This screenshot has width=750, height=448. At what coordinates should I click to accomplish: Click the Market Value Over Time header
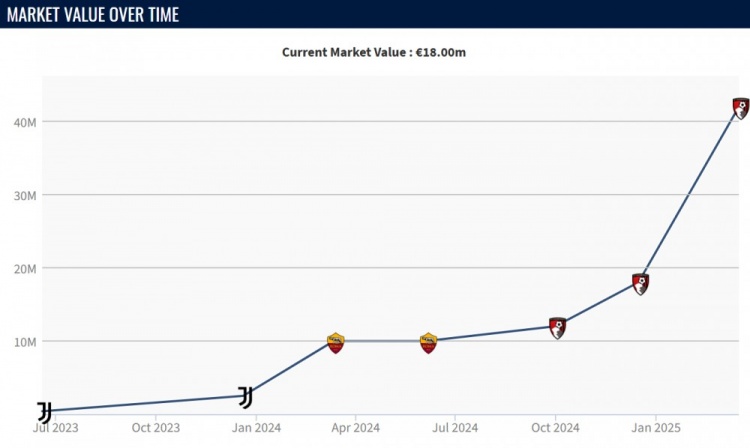[93, 14]
